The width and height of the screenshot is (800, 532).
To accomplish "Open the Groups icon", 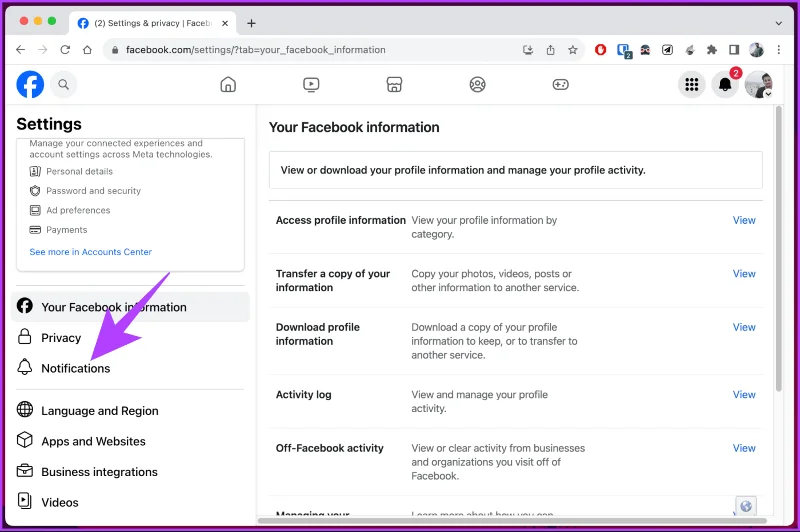I will pos(478,84).
